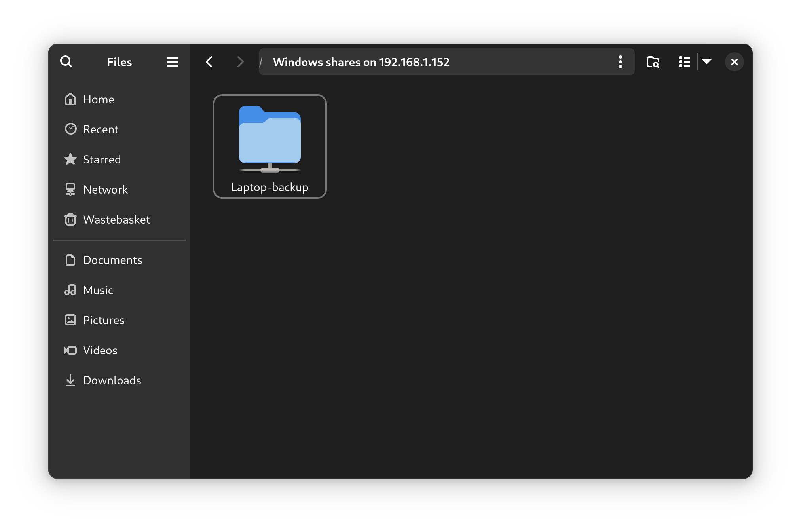801x532 pixels.
Task: Go forward to next location
Action: [x=240, y=62]
